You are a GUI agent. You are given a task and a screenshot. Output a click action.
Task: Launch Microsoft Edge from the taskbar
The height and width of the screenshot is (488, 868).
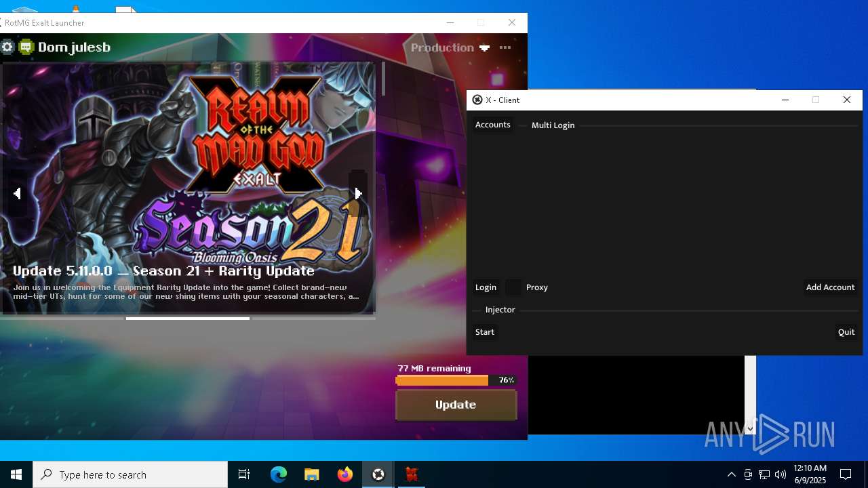click(279, 474)
